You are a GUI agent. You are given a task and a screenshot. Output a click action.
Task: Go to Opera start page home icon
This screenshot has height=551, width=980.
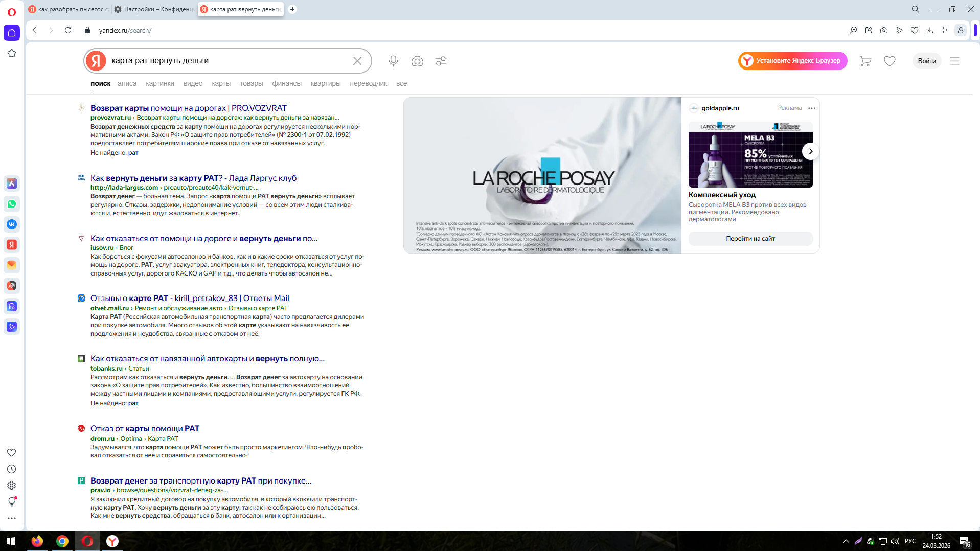pos(12,33)
